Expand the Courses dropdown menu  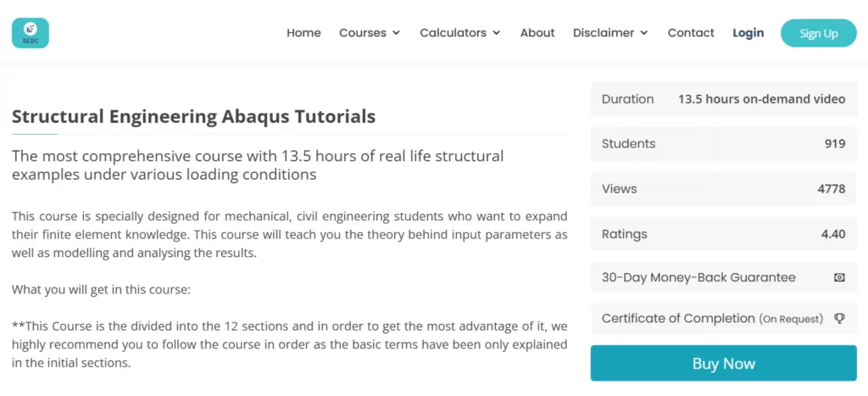point(369,33)
